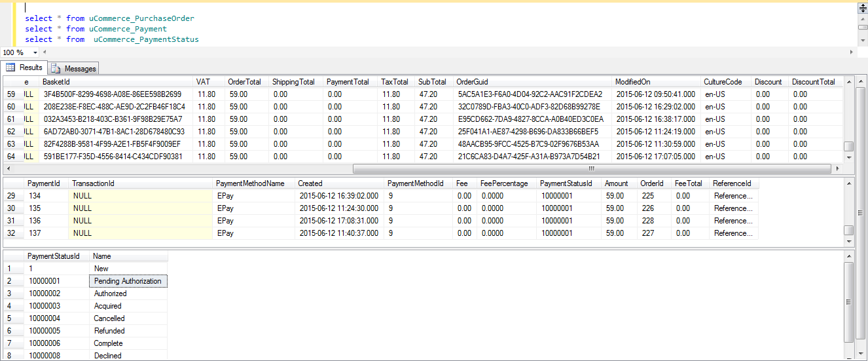The height and width of the screenshot is (361, 868).
Task: Switch to the Messages tab
Action: (73, 68)
